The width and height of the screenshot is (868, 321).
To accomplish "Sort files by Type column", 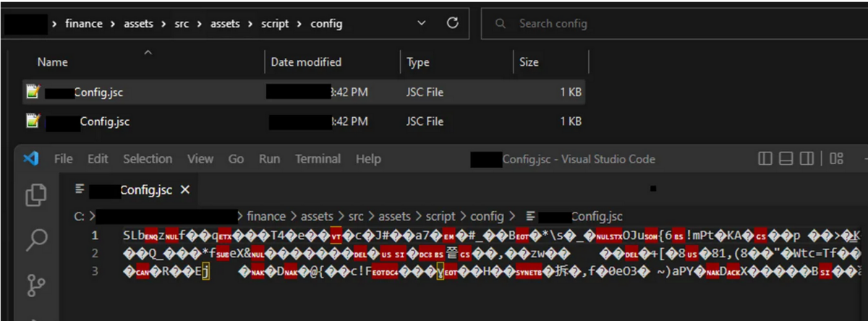I will (x=418, y=62).
